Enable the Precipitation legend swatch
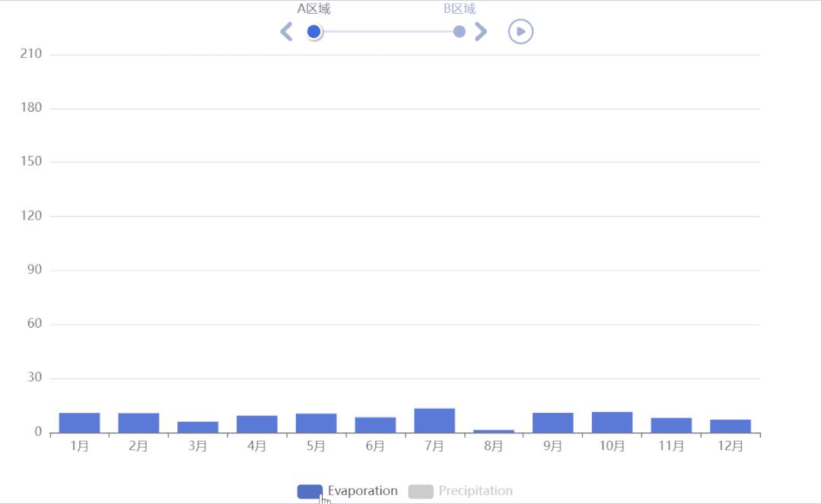 click(x=421, y=491)
